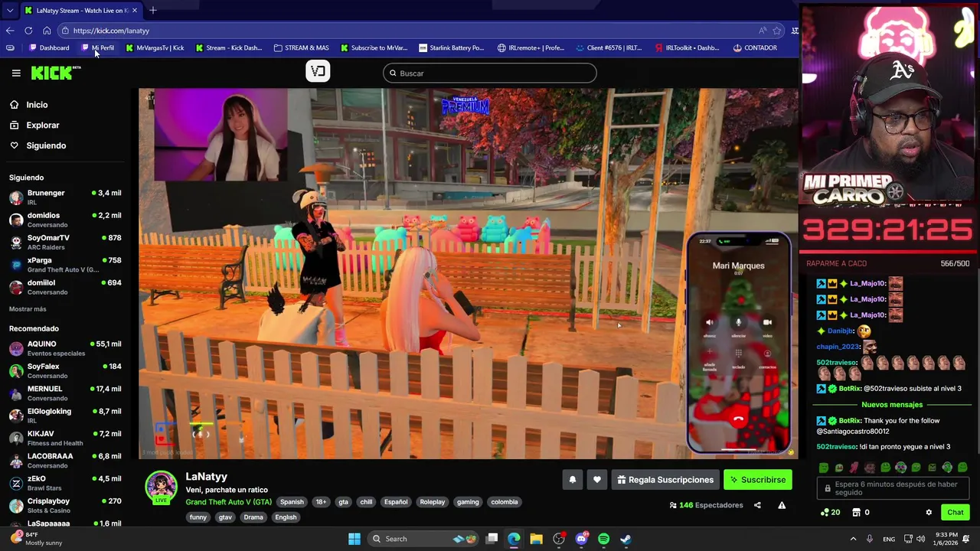The width and height of the screenshot is (980, 551).
Task: Open channel points icon showing 20
Action: click(830, 513)
